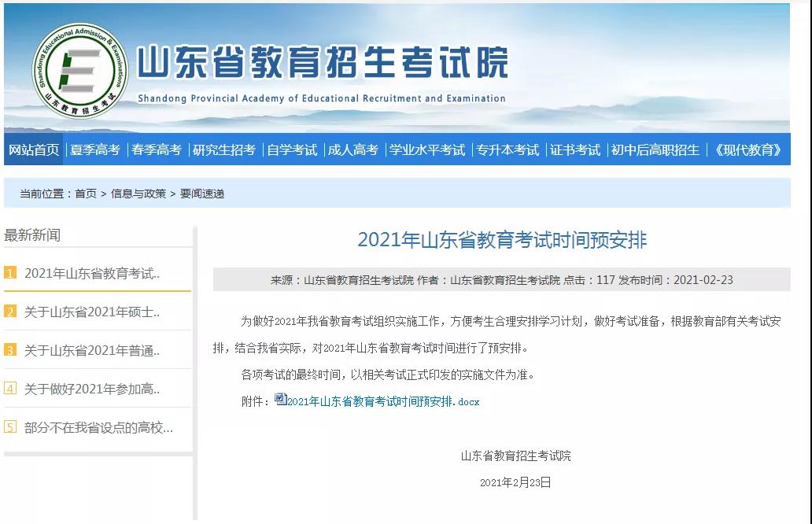Click the orange number 2 news badge
The width and height of the screenshot is (812, 524).
pyautogui.click(x=10, y=312)
